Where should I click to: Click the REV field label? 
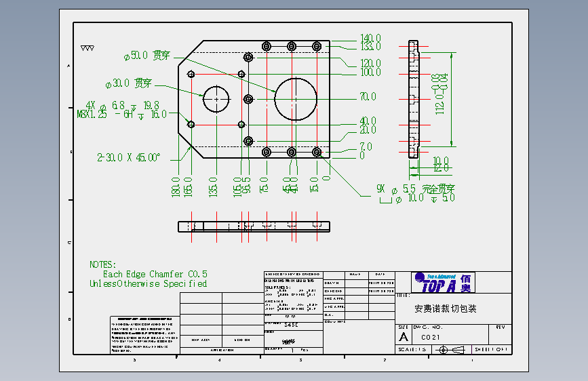click(501, 327)
